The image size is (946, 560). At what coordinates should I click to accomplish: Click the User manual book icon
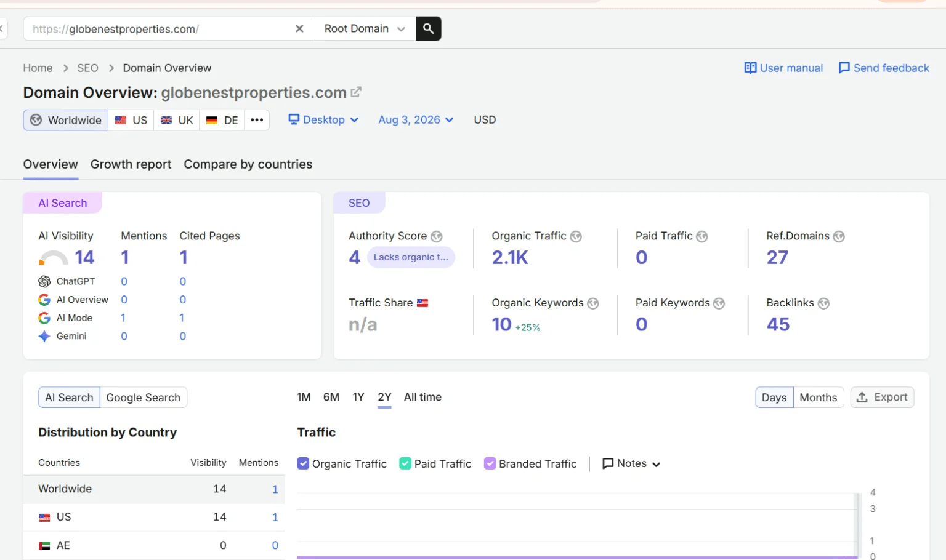tap(750, 68)
